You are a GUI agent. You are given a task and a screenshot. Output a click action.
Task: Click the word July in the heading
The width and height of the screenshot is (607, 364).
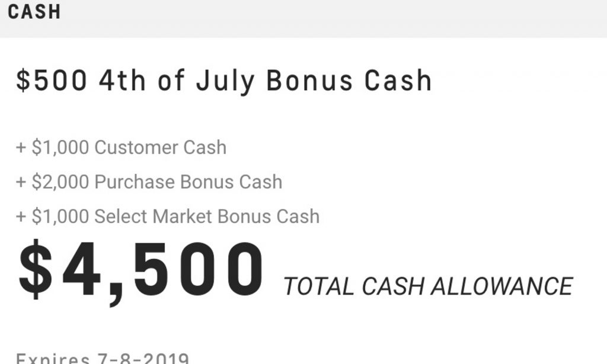coord(225,82)
